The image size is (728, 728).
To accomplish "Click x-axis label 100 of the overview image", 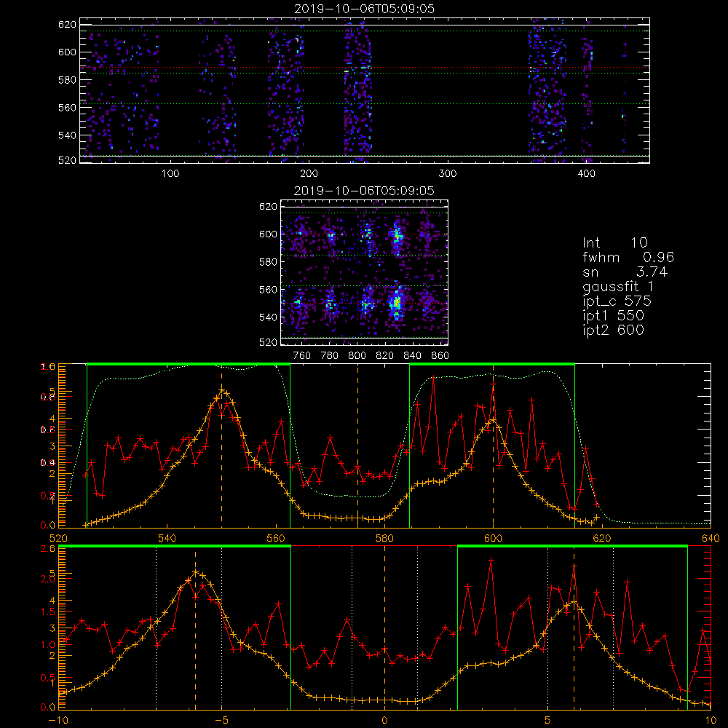I will click(x=170, y=174).
